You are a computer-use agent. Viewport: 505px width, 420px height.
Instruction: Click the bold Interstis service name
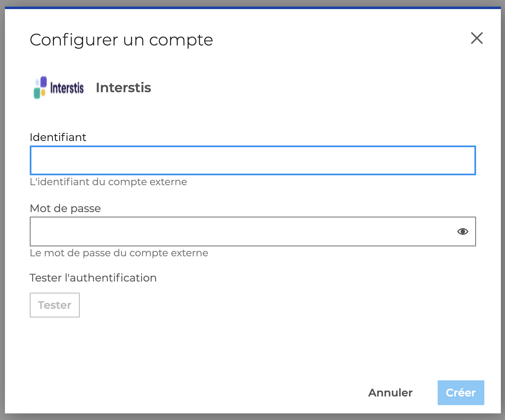click(x=123, y=88)
